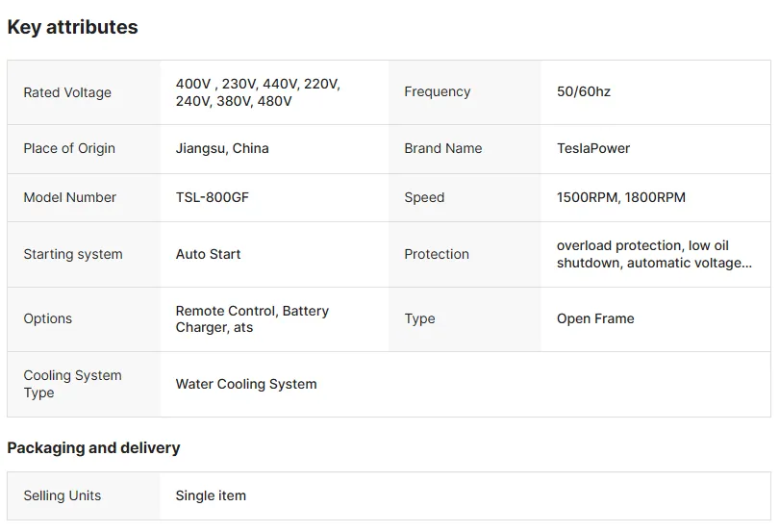780x532 pixels.
Task: Select the Selling Units label
Action: (63, 495)
